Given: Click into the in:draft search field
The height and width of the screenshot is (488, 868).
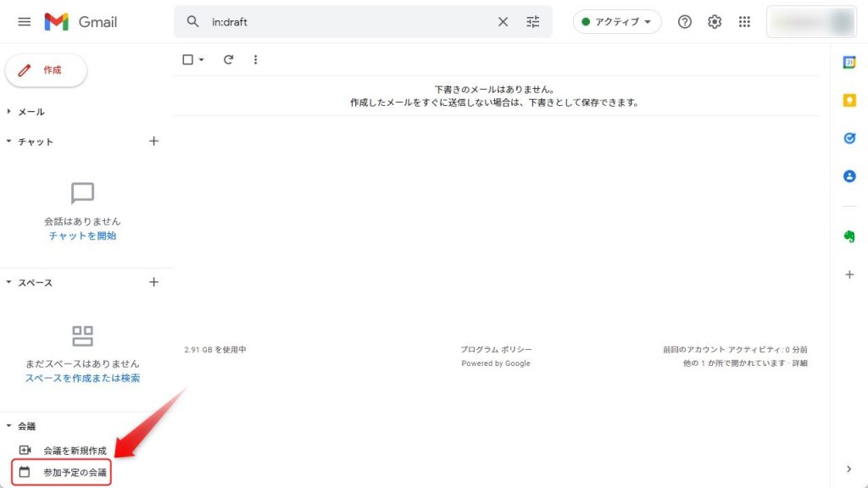Looking at the screenshot, I should coord(348,21).
